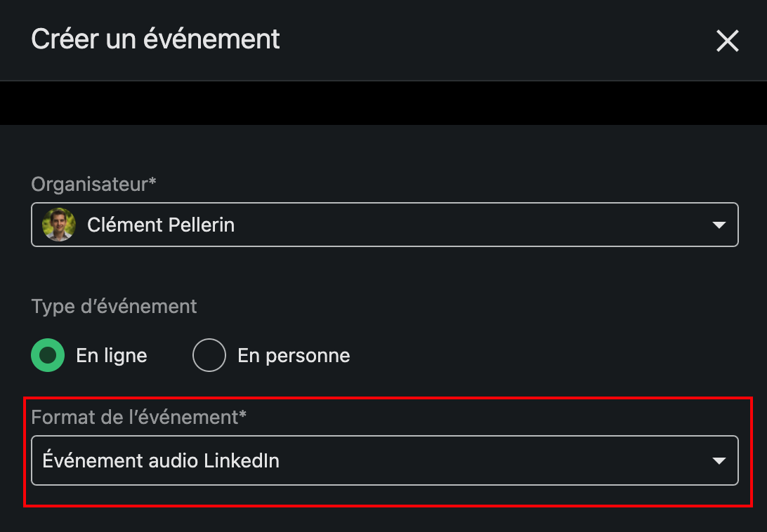The image size is (767, 532).
Task: Click the "Créer un événement" dialog title
Action: [x=155, y=39]
